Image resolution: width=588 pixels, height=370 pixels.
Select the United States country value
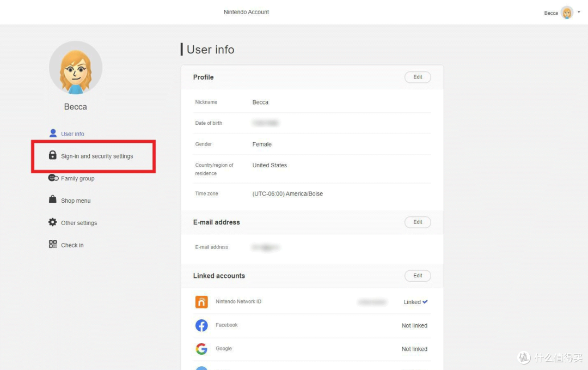(269, 165)
